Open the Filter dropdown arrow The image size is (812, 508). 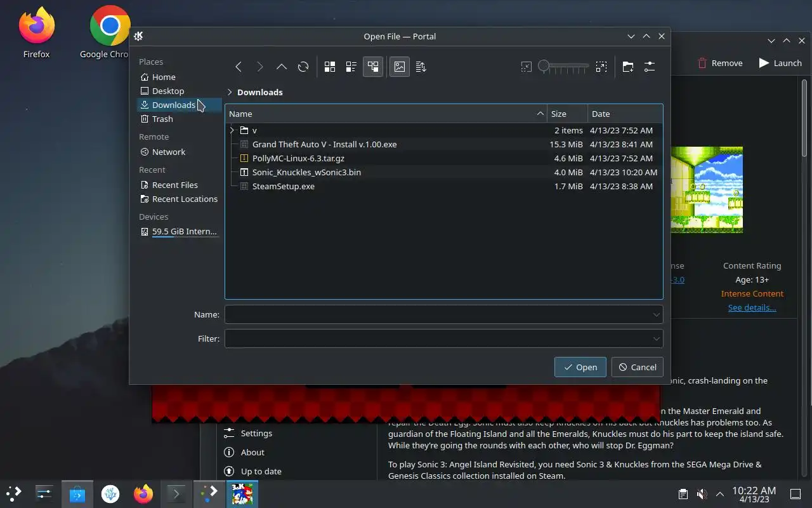click(x=657, y=338)
